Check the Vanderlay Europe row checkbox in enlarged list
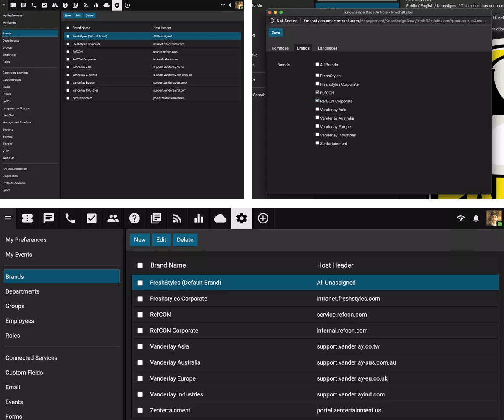 140,378
